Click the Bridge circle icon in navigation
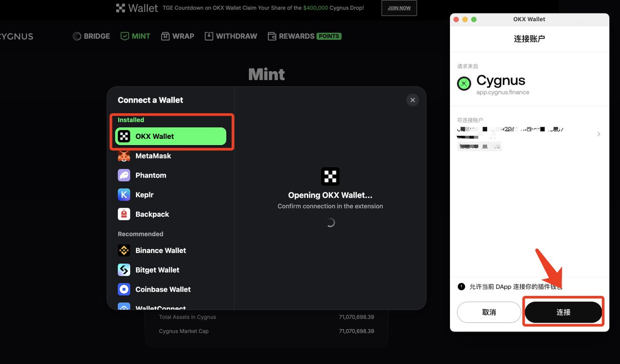The height and width of the screenshot is (364, 620). coord(77,36)
